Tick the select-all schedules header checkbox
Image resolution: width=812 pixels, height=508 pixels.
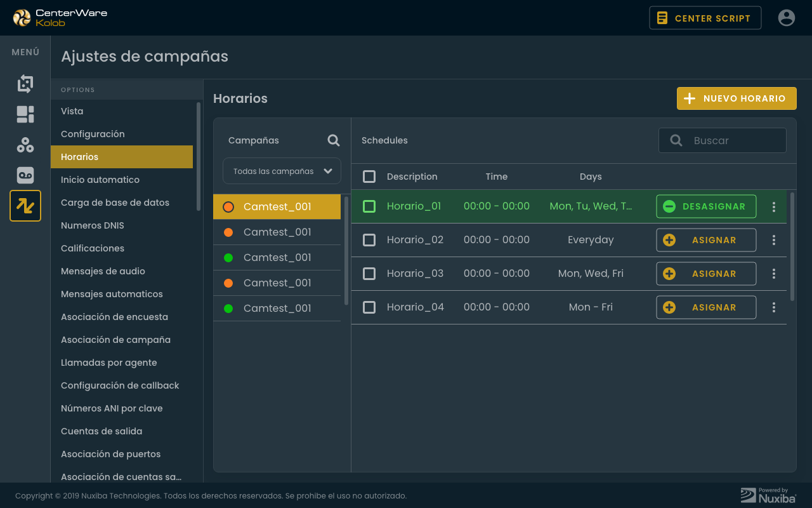coord(369,177)
